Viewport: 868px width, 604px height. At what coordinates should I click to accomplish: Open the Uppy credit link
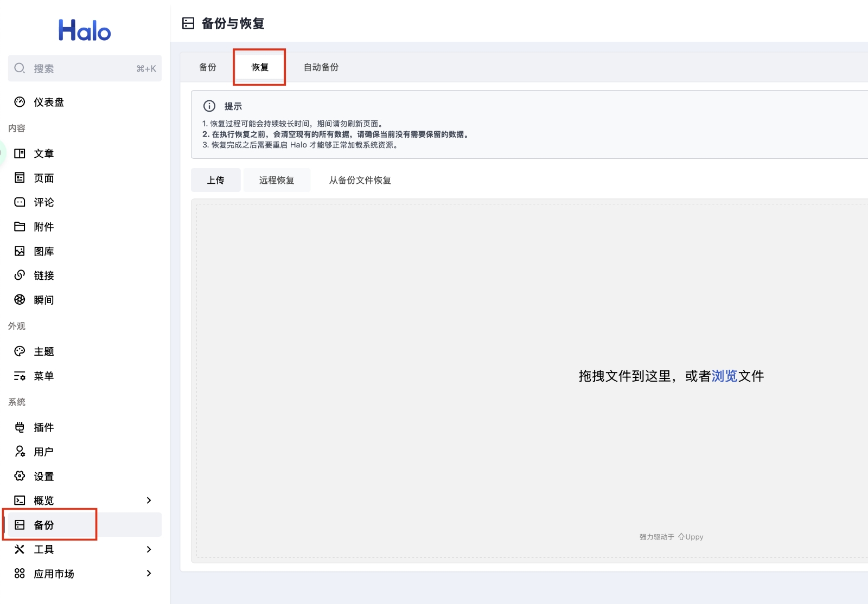pyautogui.click(x=691, y=537)
